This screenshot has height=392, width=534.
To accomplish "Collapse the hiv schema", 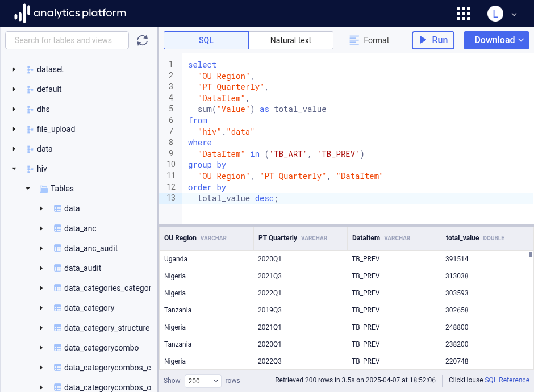I will (x=14, y=169).
